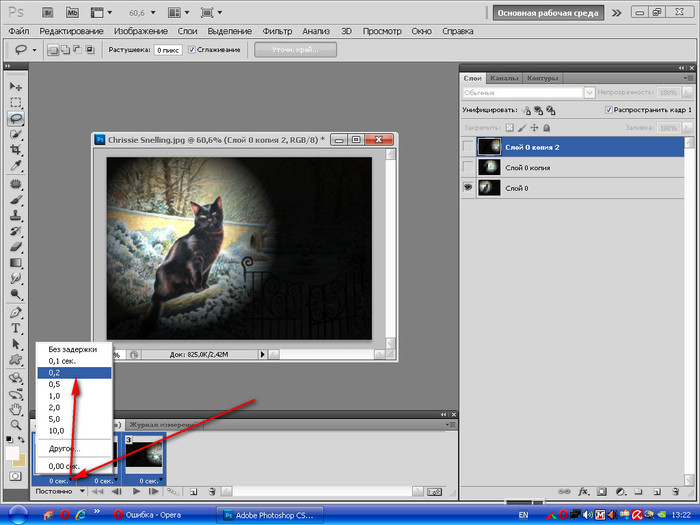Delete selected animation frame
This screenshot has height=525, width=700.
pyautogui.click(x=212, y=492)
